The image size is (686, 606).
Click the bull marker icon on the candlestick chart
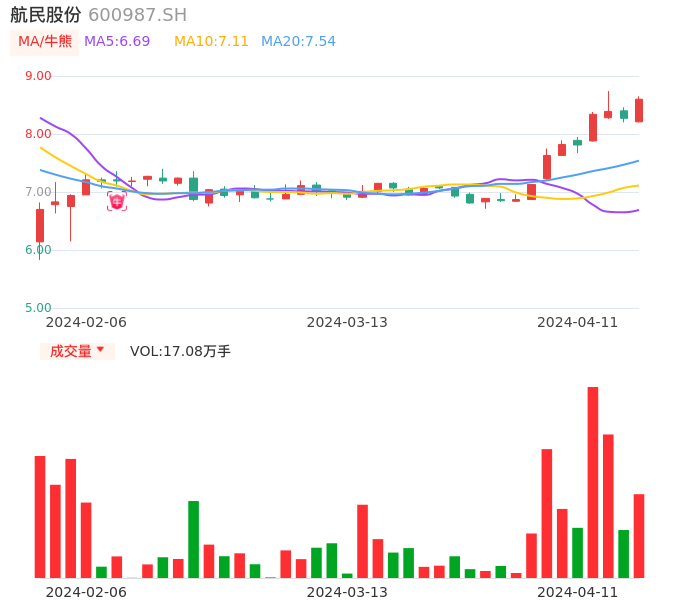click(117, 201)
